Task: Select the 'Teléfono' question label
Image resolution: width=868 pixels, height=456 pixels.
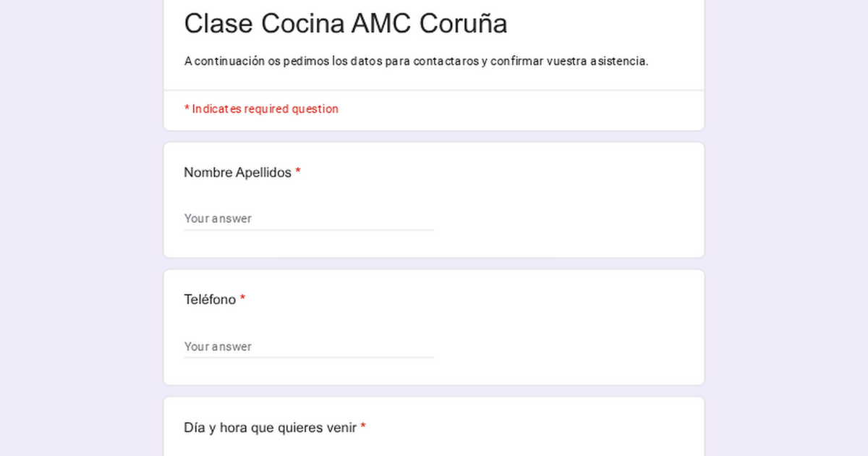Action: pos(210,300)
